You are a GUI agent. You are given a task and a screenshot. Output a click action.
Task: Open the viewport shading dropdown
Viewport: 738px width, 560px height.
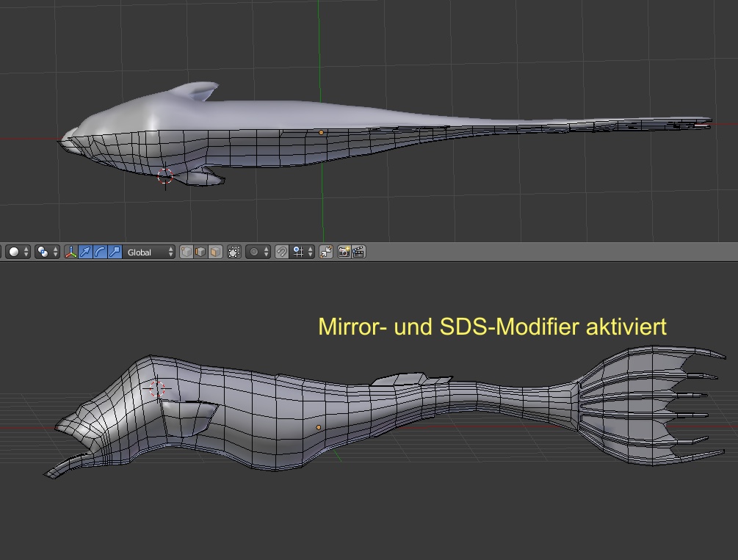(18, 252)
